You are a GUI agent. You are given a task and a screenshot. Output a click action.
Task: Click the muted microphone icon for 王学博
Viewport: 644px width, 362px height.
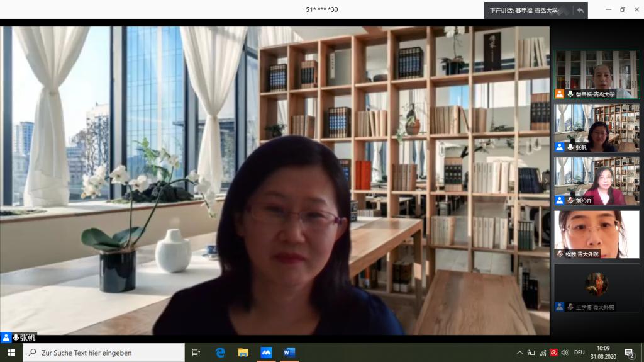pyautogui.click(x=570, y=307)
